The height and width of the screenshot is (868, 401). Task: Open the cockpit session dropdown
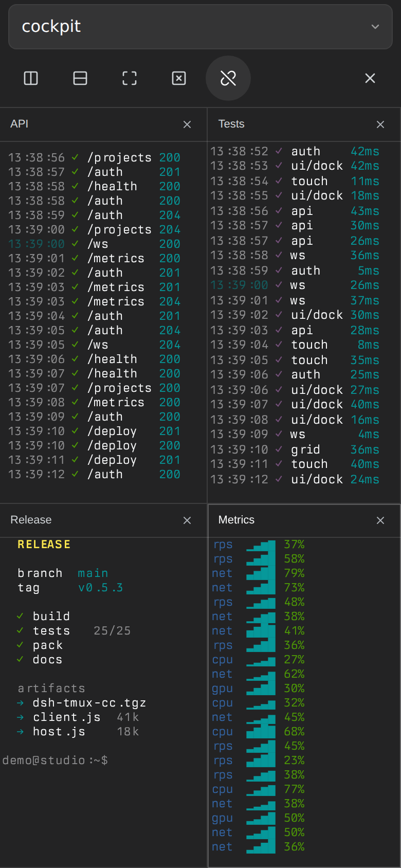click(200, 27)
